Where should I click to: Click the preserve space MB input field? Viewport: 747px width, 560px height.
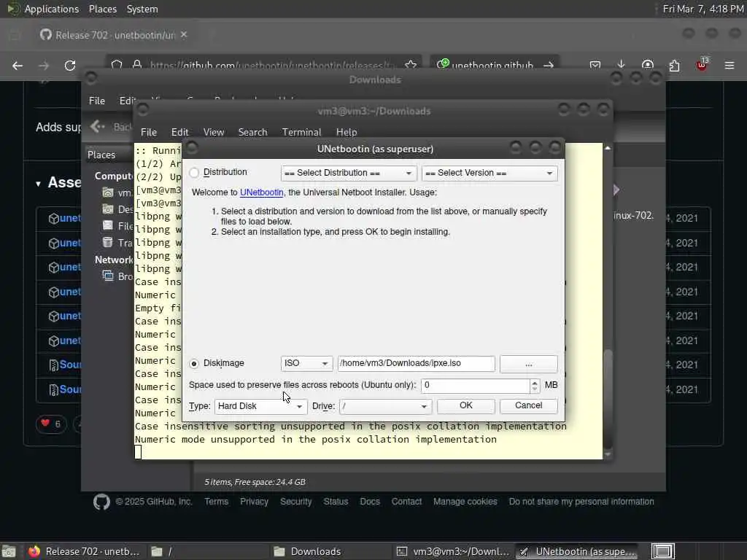tap(475, 385)
